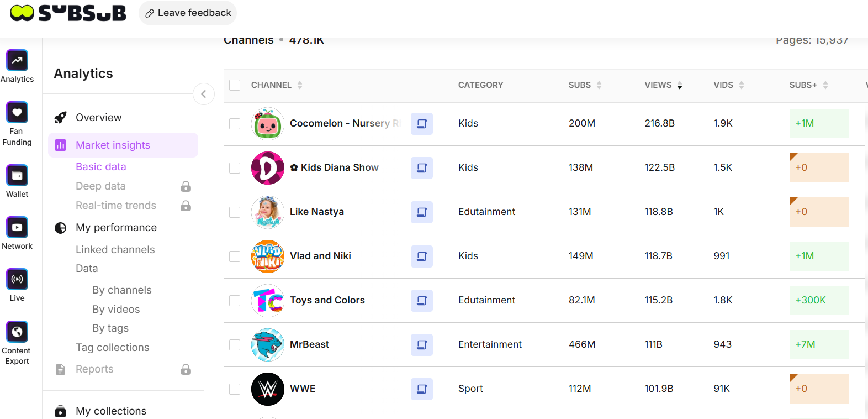This screenshot has height=419, width=868.
Task: Click the blue icon button in Cocomelon row
Action: 422,124
